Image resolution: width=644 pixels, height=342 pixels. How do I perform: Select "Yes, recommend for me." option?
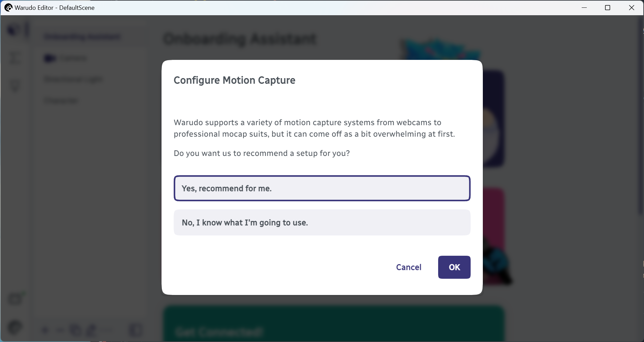(x=322, y=188)
